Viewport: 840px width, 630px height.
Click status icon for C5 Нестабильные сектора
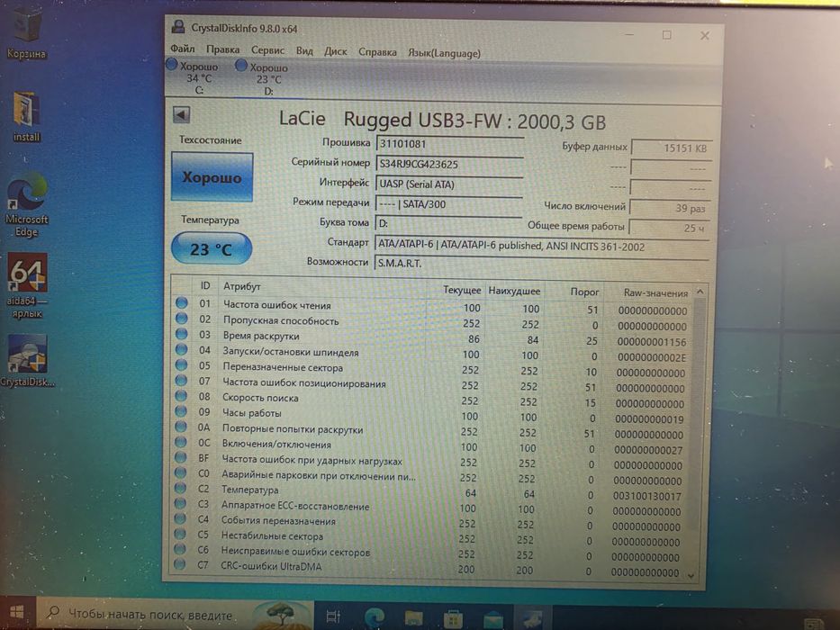tap(179, 534)
